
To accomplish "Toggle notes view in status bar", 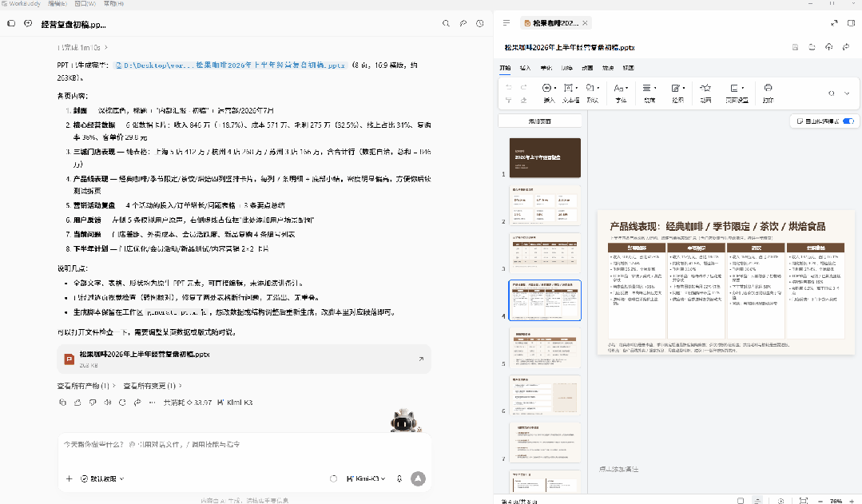I will 757,501.
